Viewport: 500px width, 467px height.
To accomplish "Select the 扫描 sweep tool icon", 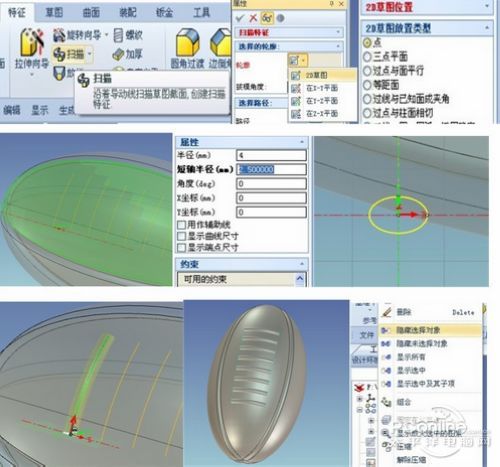I will click(59, 54).
